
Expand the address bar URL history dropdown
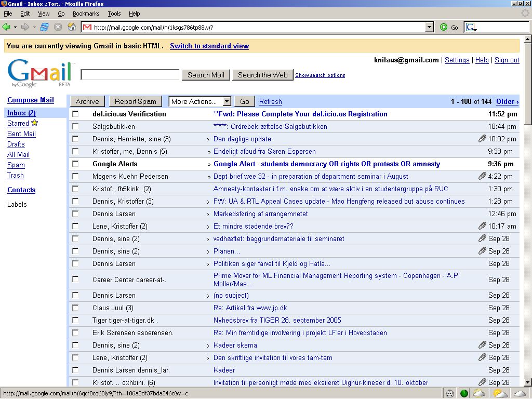point(429,27)
